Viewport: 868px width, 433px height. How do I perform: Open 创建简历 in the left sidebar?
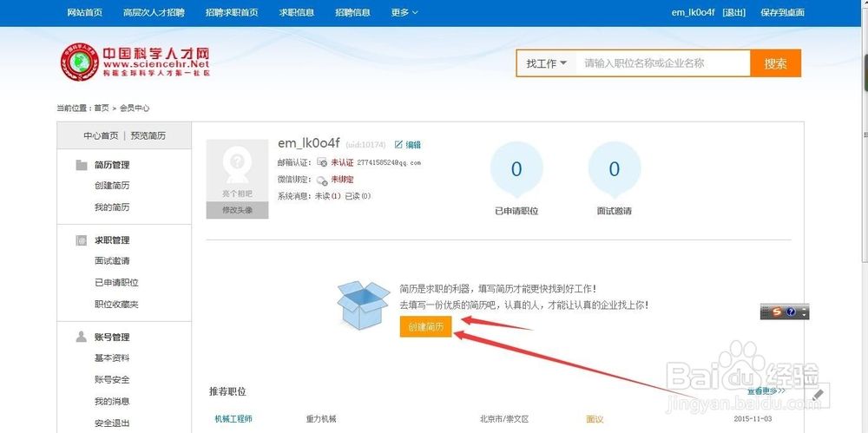[x=112, y=186]
